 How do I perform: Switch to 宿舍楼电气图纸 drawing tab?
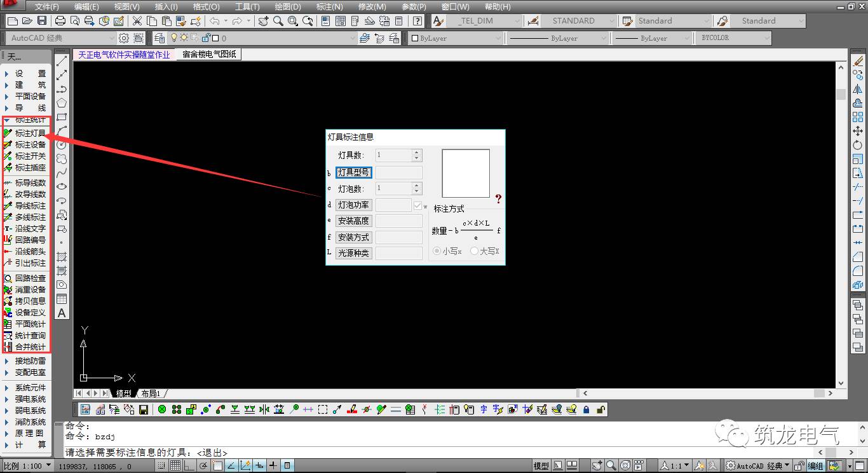coord(209,54)
